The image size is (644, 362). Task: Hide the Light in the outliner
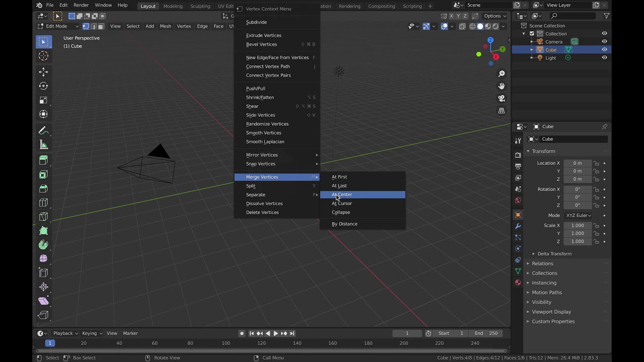(x=604, y=58)
